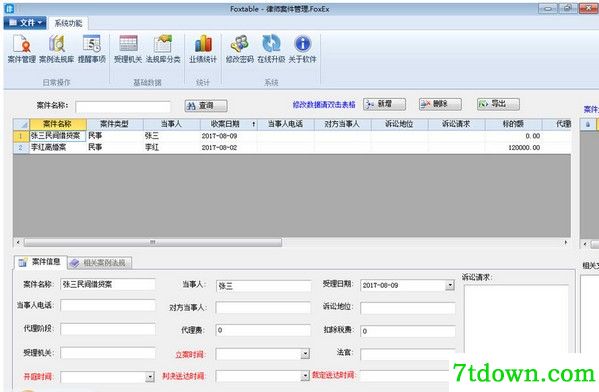Open 受理日期 date dropdown
599x392 pixels.
click(x=450, y=285)
